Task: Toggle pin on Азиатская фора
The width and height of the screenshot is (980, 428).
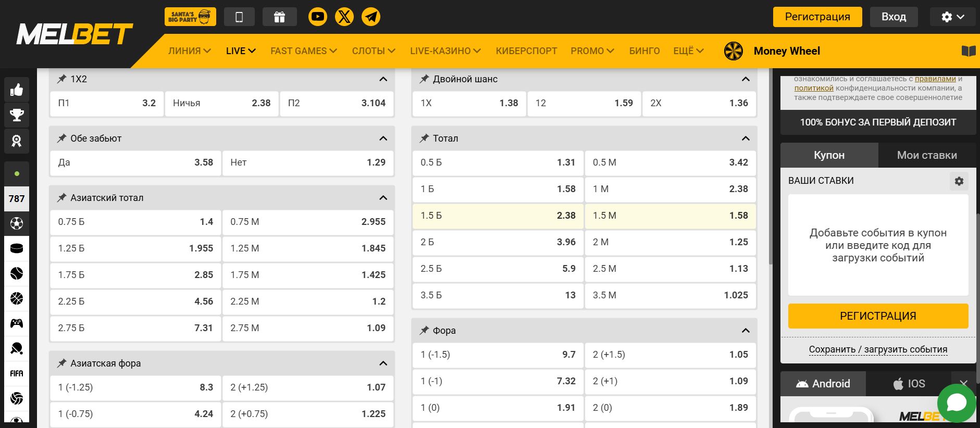Action: point(61,363)
